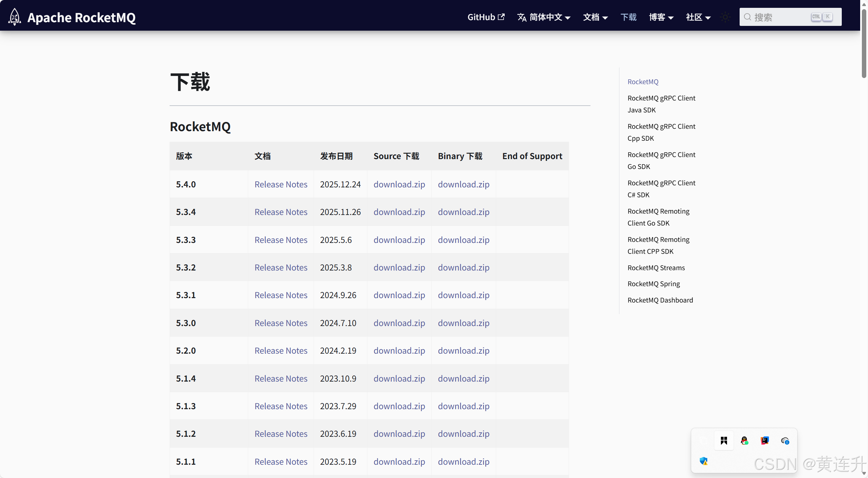The image size is (868, 478).
Task: Expand the 博客 navbar dropdown
Action: pyautogui.click(x=661, y=17)
